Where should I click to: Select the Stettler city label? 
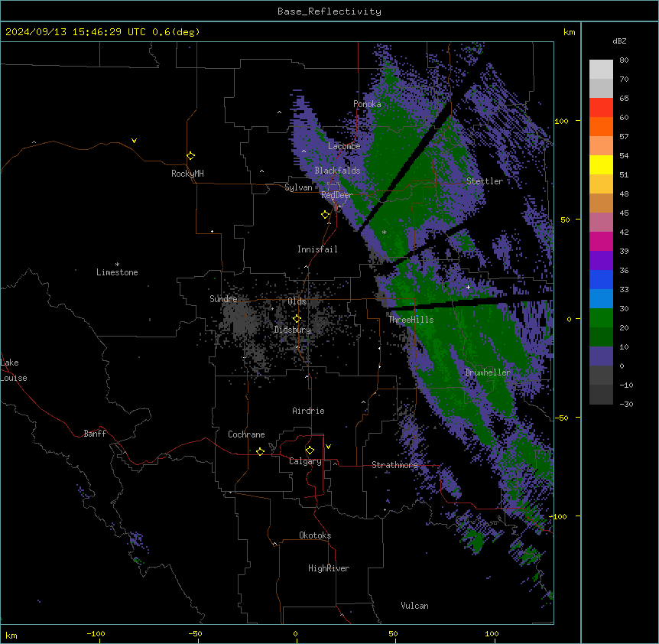click(485, 181)
